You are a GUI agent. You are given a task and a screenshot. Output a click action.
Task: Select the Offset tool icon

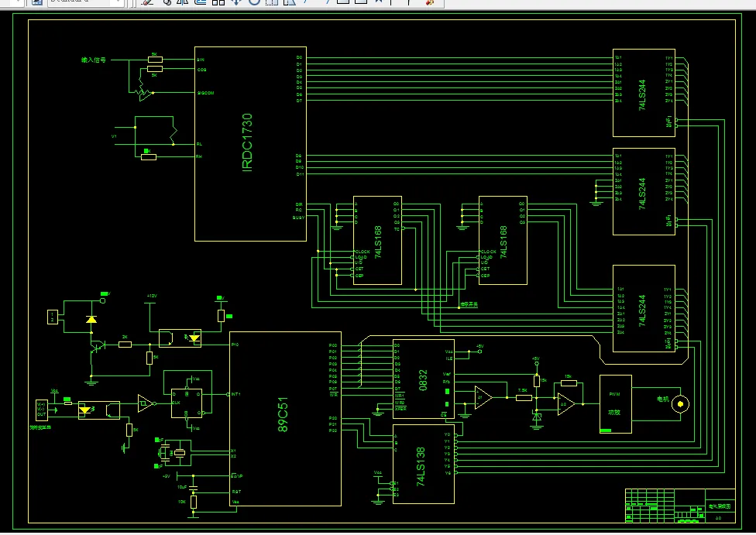pyautogui.click(x=201, y=2)
